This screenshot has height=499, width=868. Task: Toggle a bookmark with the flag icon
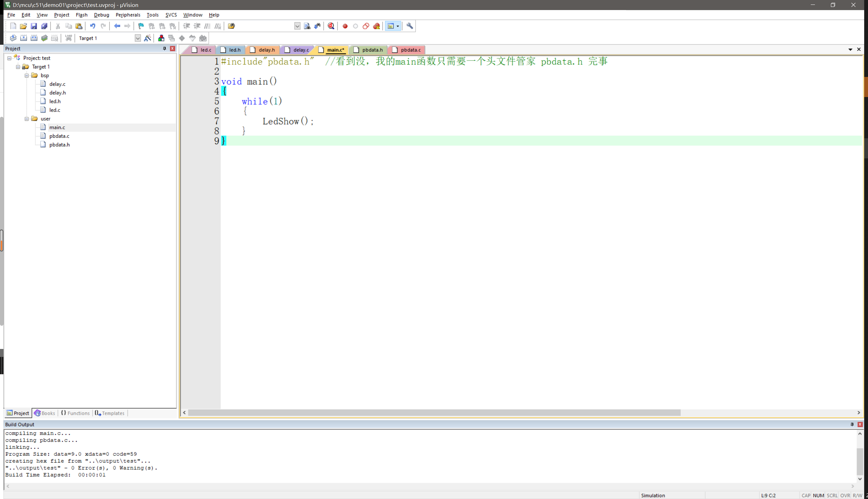pyautogui.click(x=140, y=26)
